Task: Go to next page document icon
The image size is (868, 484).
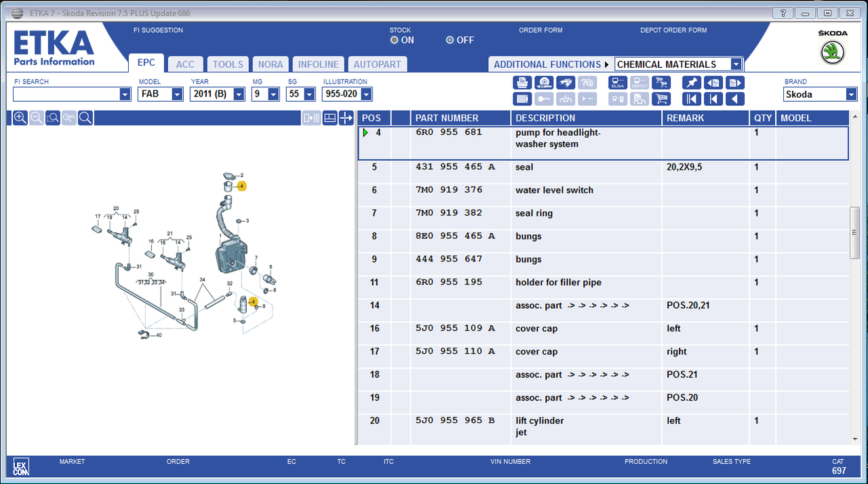Action: click(x=734, y=83)
